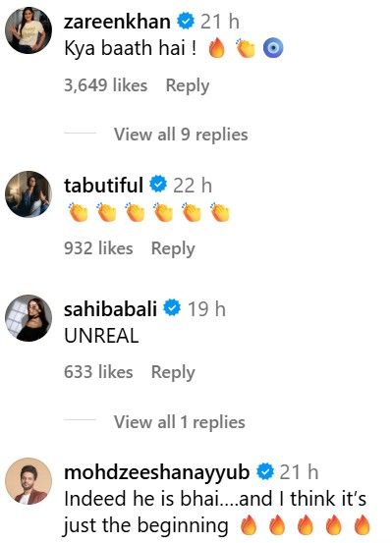Click the verified badge beside tabutiful
This screenshot has width=392, height=543.
click(158, 185)
